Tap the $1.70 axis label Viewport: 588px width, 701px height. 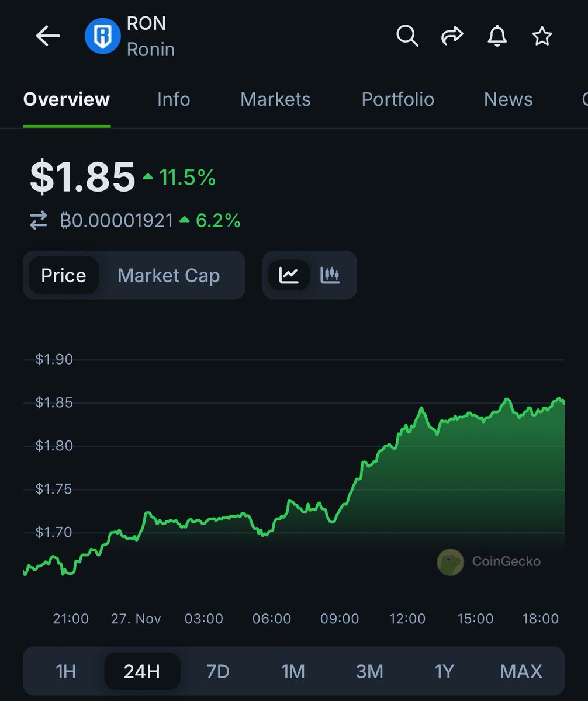tap(54, 532)
